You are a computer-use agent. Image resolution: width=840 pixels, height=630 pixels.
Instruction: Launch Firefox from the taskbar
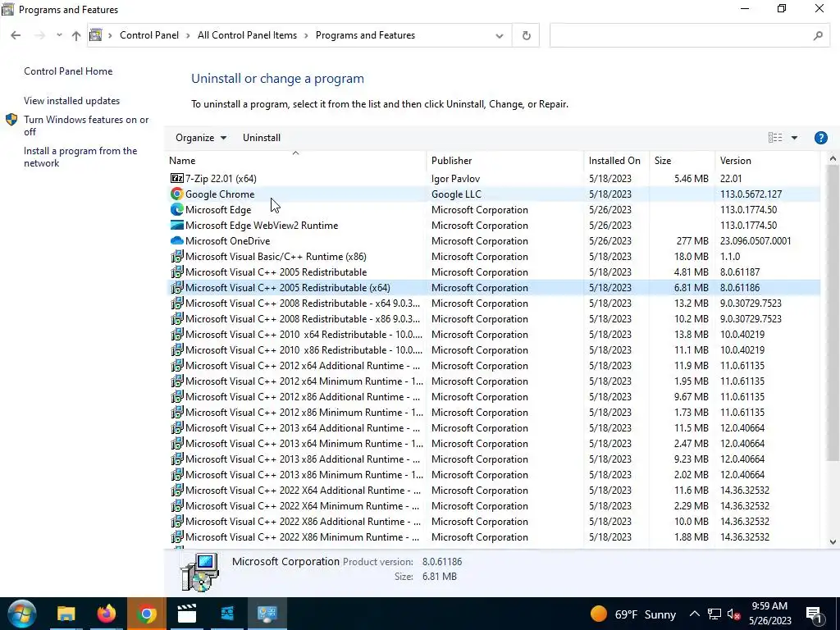pyautogui.click(x=106, y=614)
